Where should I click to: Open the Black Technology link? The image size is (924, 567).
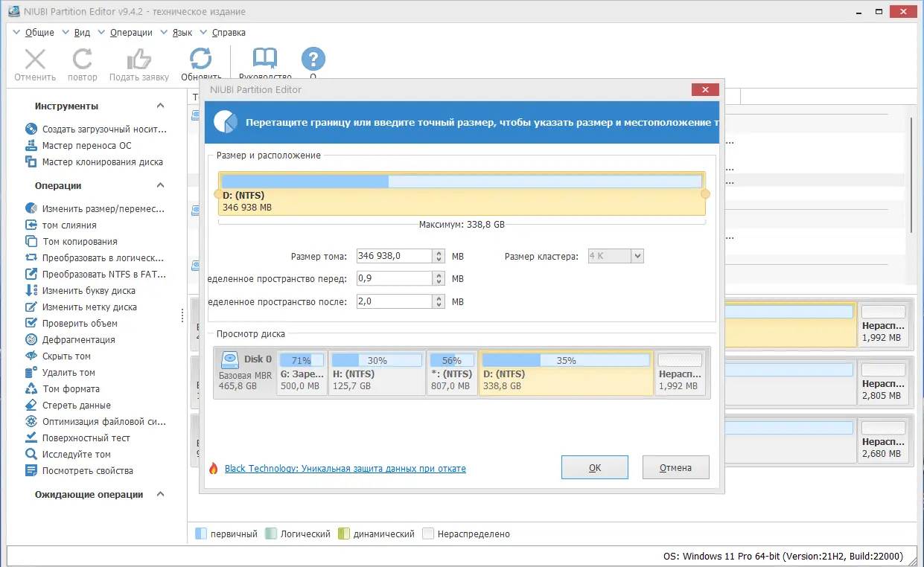[x=345, y=469]
